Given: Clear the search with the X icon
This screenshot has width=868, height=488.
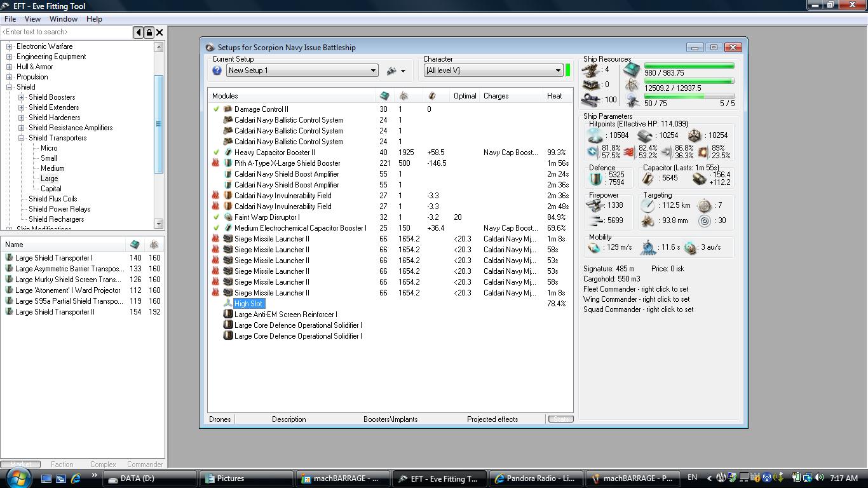Looking at the screenshot, I should tap(159, 32).
